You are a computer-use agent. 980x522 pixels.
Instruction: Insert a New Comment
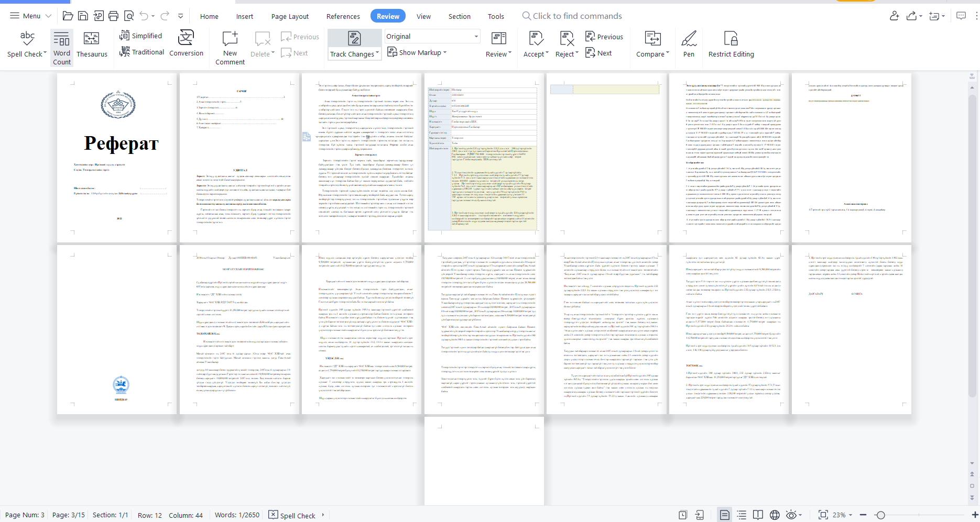click(230, 47)
